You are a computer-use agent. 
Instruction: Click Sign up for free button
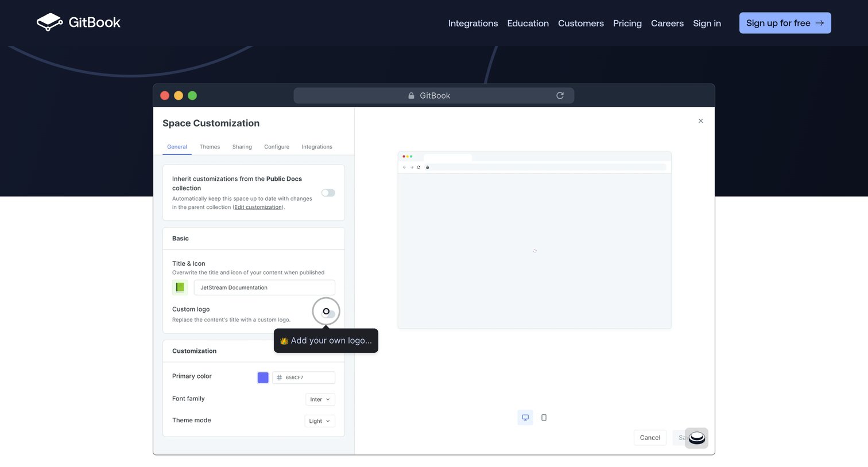[x=785, y=23]
